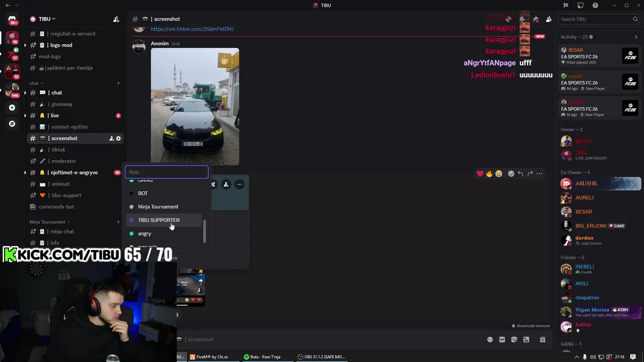Collapse the chat category

click(x=36, y=83)
